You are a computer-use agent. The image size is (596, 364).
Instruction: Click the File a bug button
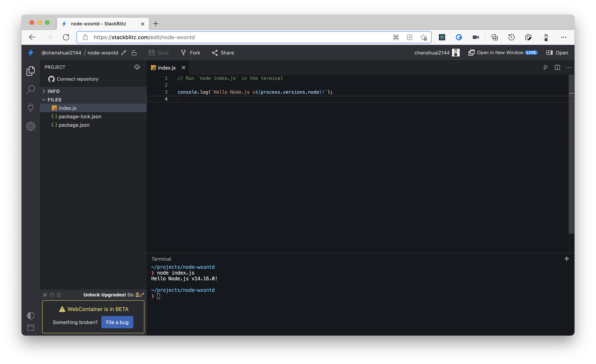(117, 322)
